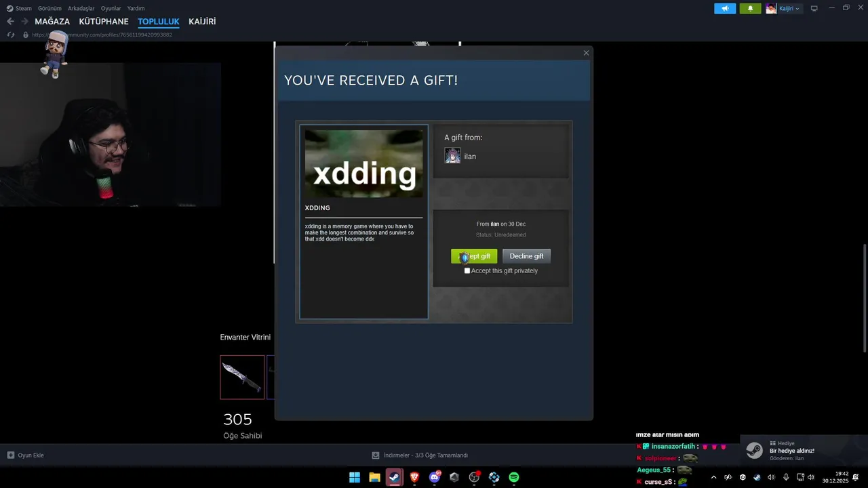The height and width of the screenshot is (488, 868).
Task: Show hidden tray icons chevron
Action: (x=713, y=477)
